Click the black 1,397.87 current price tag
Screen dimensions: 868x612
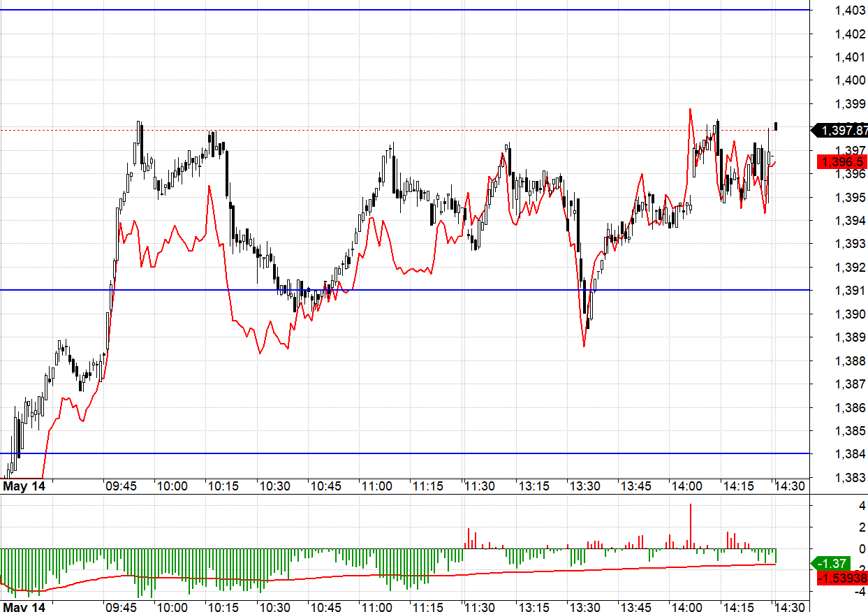pyautogui.click(x=840, y=130)
